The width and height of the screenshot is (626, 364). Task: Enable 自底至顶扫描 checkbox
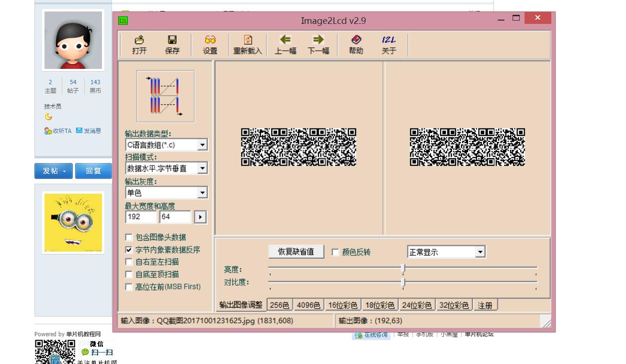tap(129, 275)
